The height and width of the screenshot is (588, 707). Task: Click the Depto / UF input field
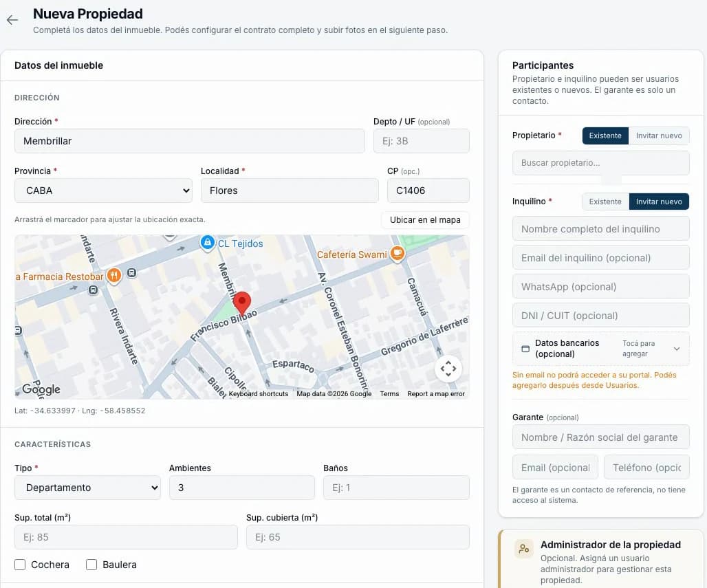421,141
